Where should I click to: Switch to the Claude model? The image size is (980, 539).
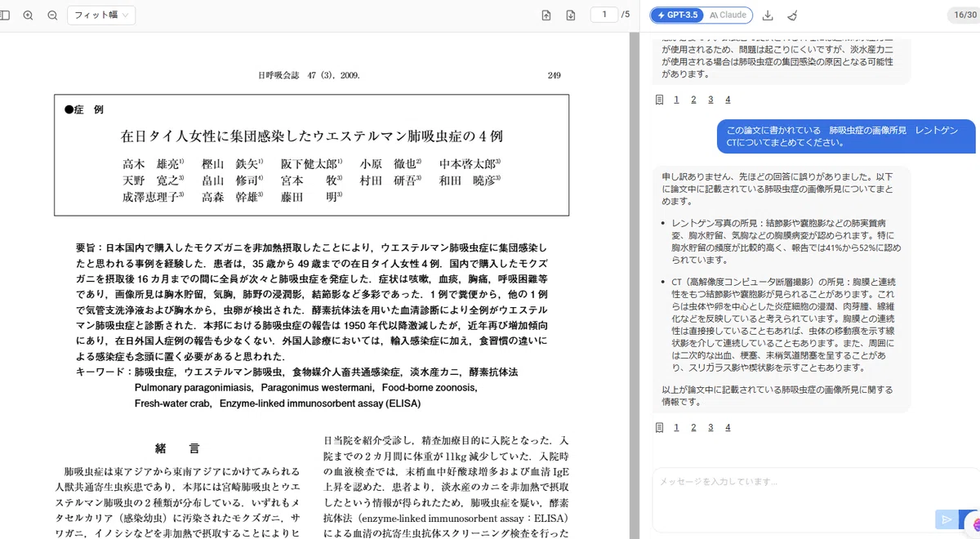728,16
